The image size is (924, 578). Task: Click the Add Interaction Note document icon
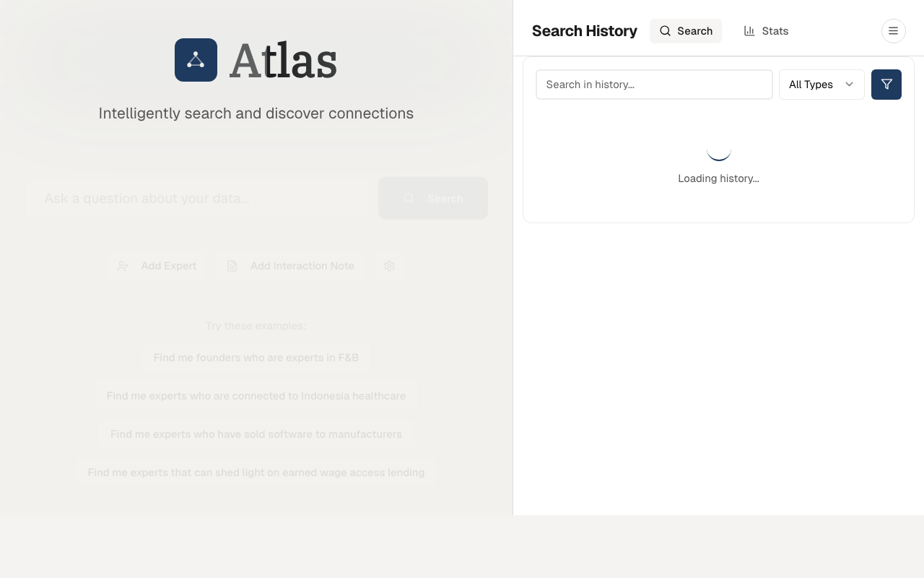(232, 266)
